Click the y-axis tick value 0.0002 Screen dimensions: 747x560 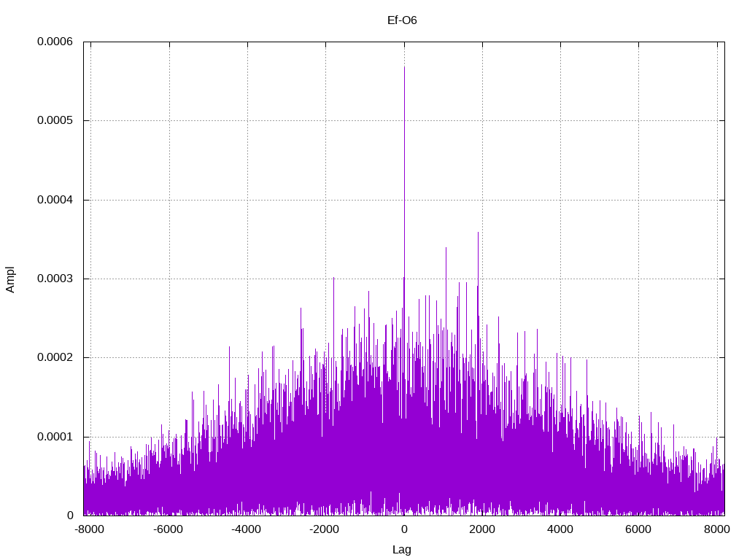point(55,357)
